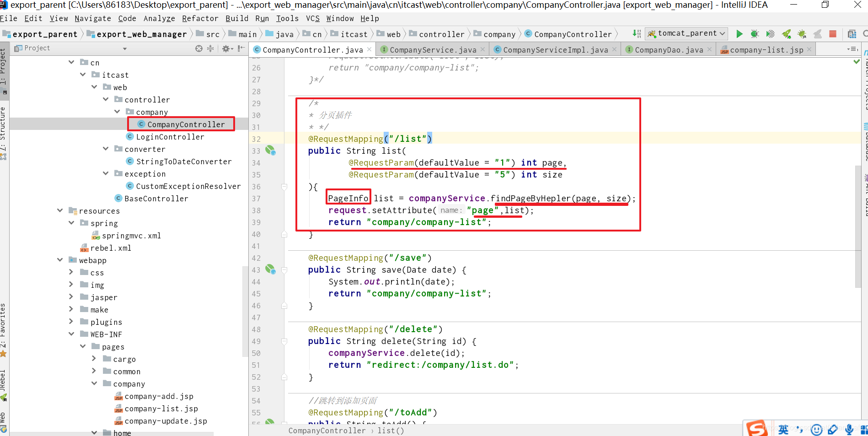
Task: Click the microphone icon in IME bar
Action: coord(849,430)
